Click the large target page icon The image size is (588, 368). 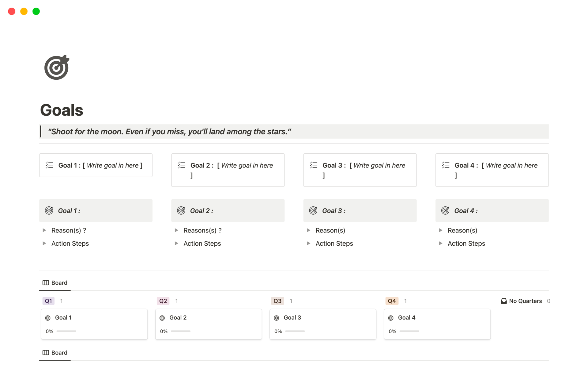point(57,67)
